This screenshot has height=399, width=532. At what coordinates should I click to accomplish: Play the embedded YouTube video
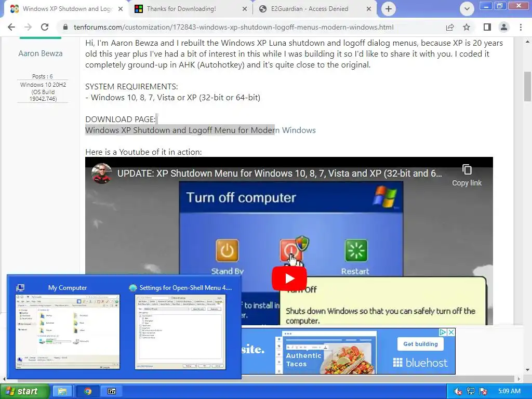[x=289, y=278]
